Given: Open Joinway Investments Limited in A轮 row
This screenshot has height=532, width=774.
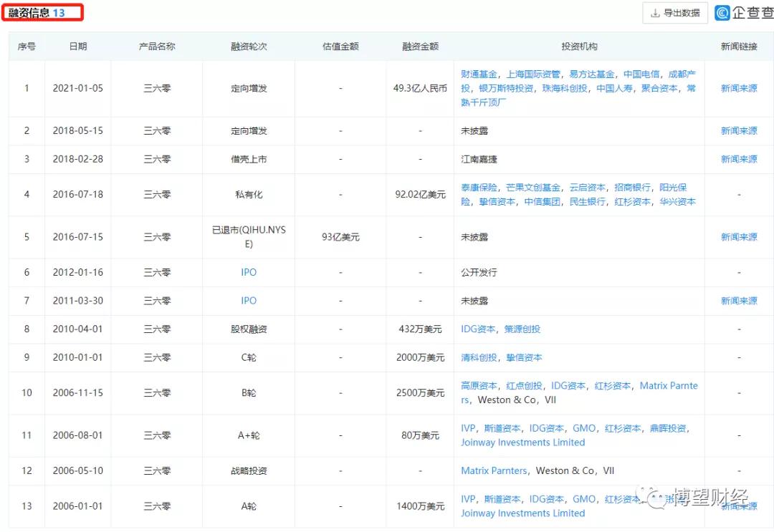Looking at the screenshot, I should click(522, 513).
